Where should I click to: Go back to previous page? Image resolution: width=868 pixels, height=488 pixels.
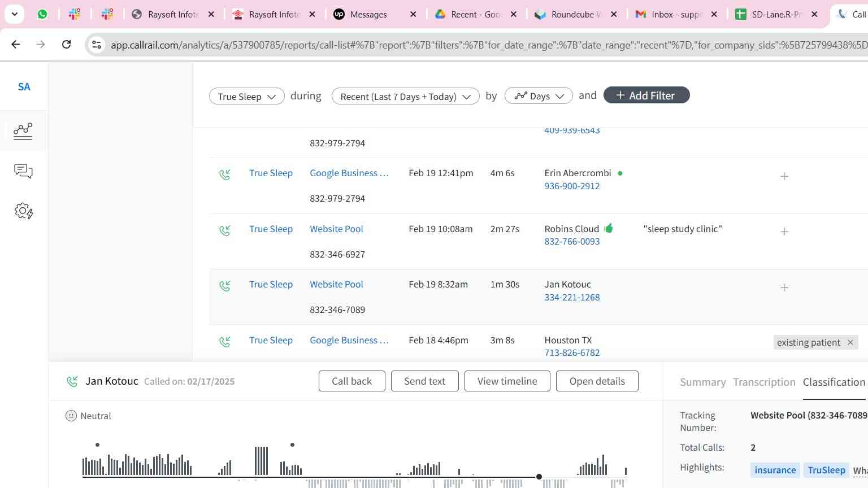15,44
